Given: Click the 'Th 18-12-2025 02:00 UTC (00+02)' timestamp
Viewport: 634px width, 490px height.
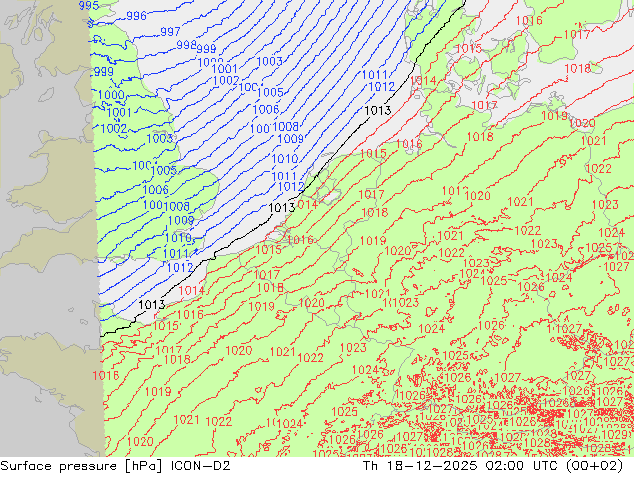Looking at the screenshot, I should pos(493,466).
